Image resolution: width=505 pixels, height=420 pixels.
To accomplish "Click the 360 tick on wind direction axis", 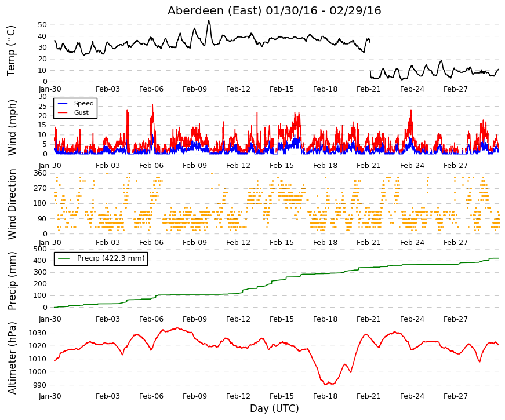I will 41,173.
